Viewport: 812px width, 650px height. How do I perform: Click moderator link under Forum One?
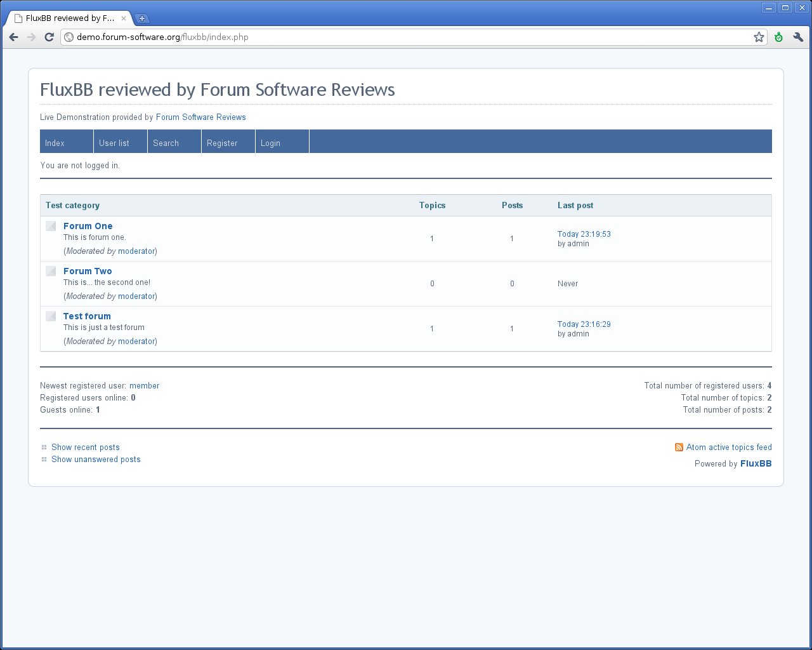pyautogui.click(x=136, y=251)
